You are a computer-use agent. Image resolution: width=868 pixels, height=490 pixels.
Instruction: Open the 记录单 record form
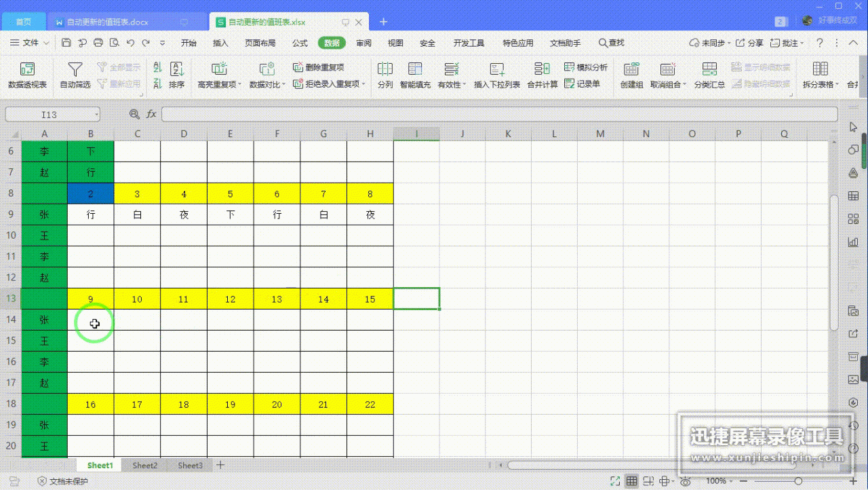click(583, 84)
